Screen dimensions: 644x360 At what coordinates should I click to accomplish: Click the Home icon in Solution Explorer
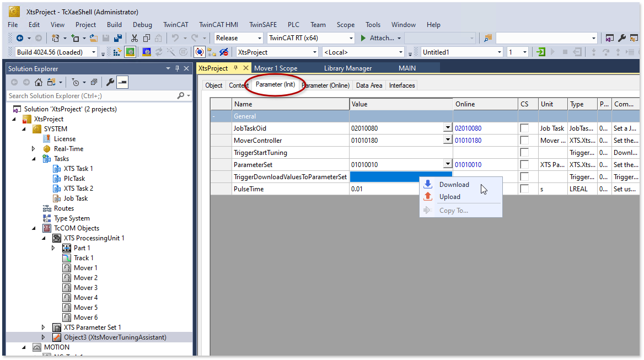pyautogui.click(x=39, y=82)
